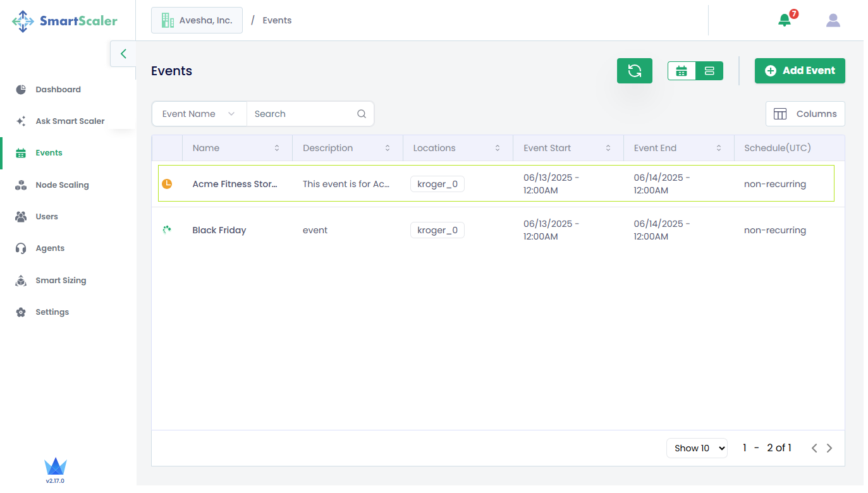Open the Columns chooser

click(805, 114)
